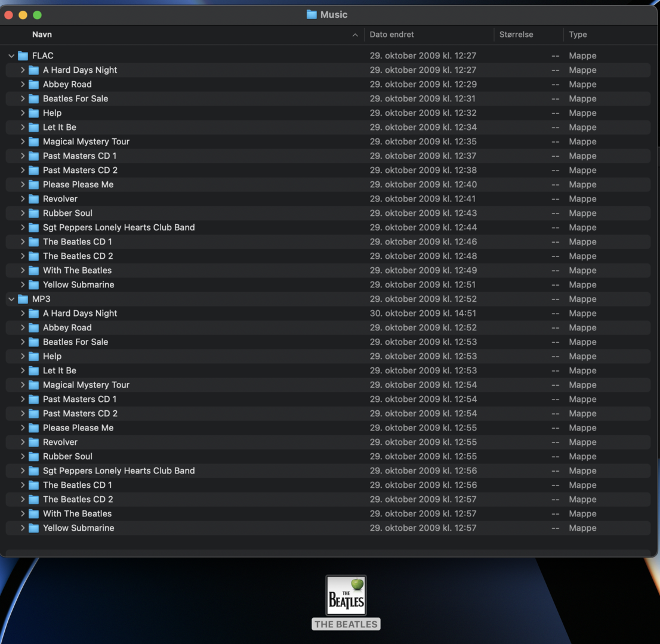Expand Revolver chevron in the FLAC section
The width and height of the screenshot is (660, 644).
[x=23, y=199]
